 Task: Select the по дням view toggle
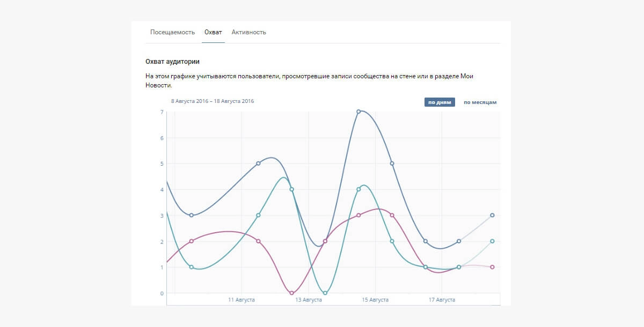pos(440,102)
